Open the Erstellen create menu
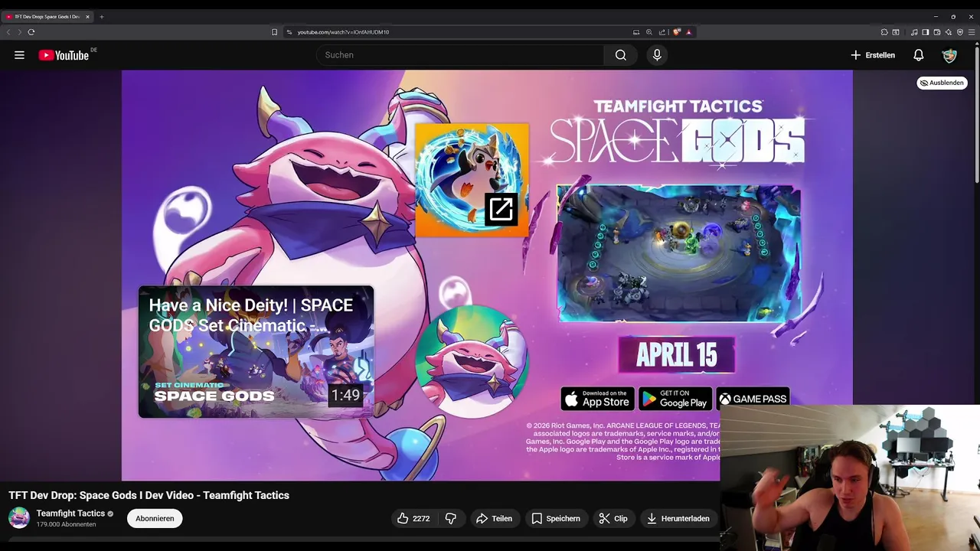This screenshot has width=980, height=551. click(873, 55)
